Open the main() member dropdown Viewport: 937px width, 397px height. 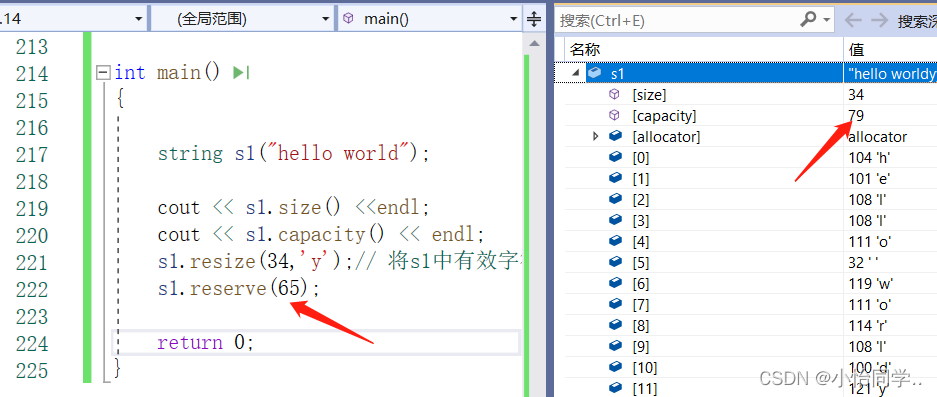pyautogui.click(x=430, y=19)
